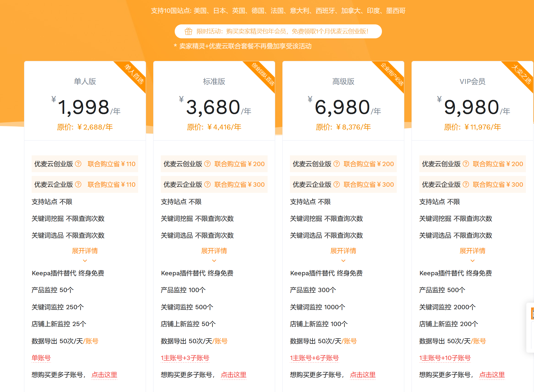The image size is (534, 392).
Task: Click 大卖之选 corner ribbon
Action: (x=522, y=74)
